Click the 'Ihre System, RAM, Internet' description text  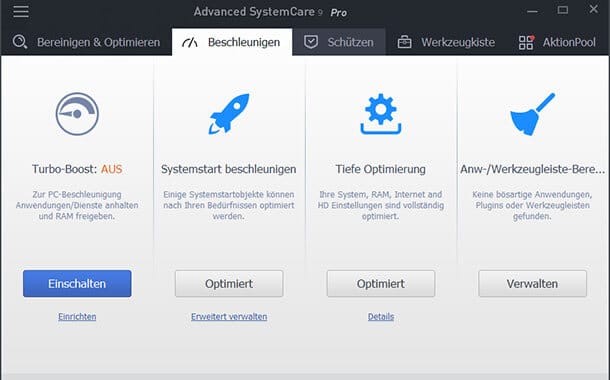coord(380,205)
